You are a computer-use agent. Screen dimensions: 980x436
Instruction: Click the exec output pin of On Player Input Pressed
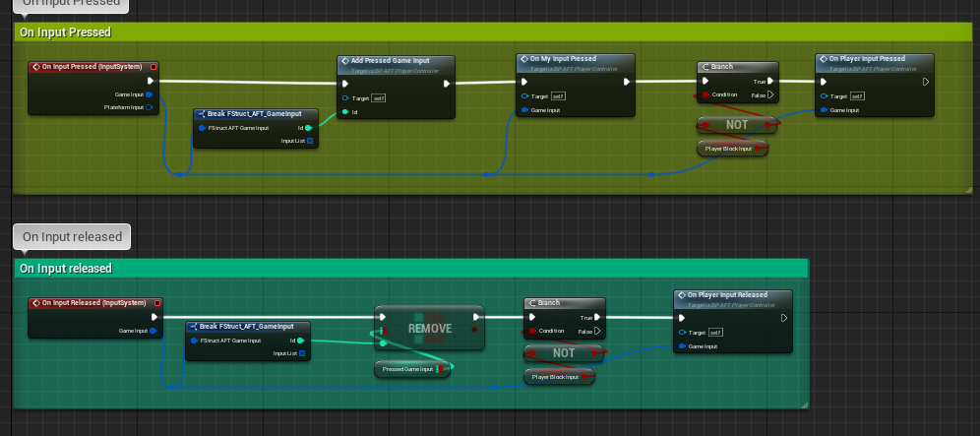926,82
